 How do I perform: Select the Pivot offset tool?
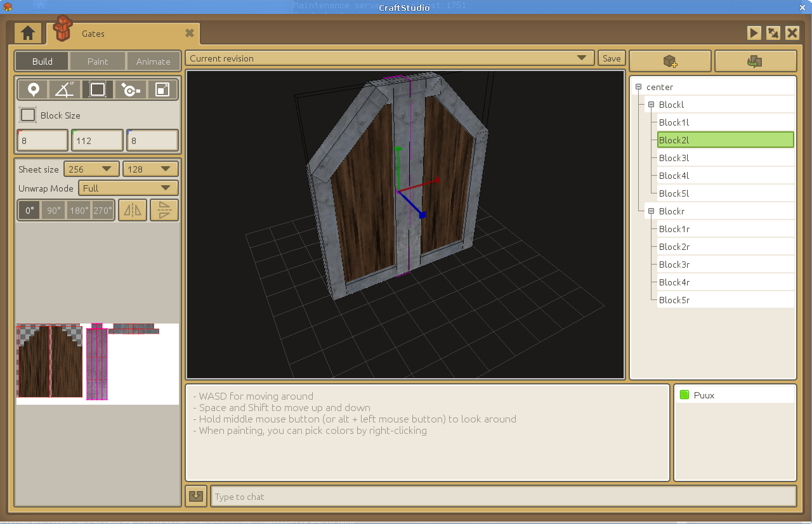tap(130, 89)
